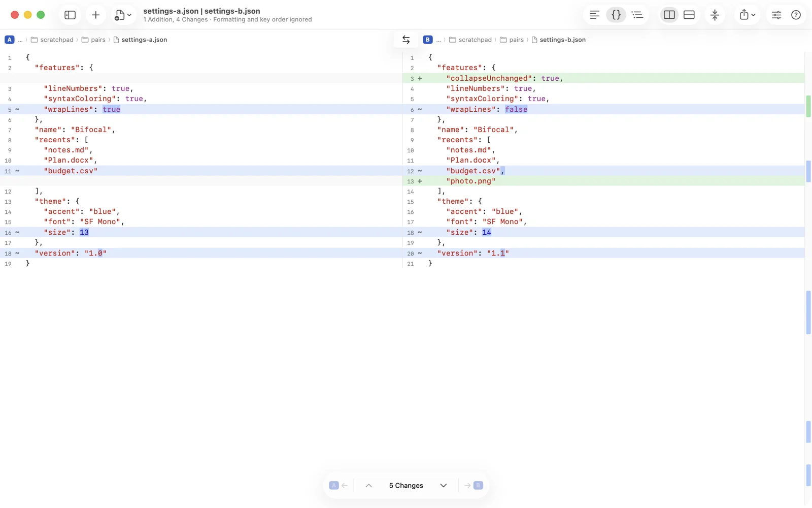Click the blue B side badge
This screenshot has height=508, width=812.
(x=428, y=40)
